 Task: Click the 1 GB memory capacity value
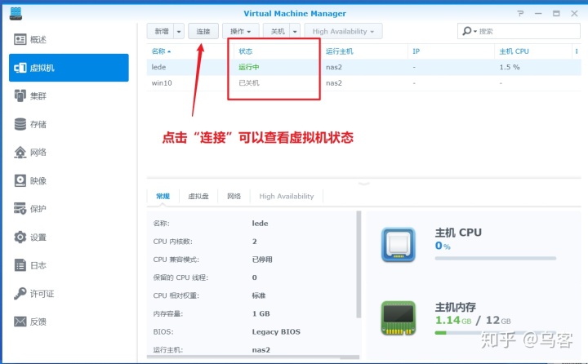pos(261,313)
